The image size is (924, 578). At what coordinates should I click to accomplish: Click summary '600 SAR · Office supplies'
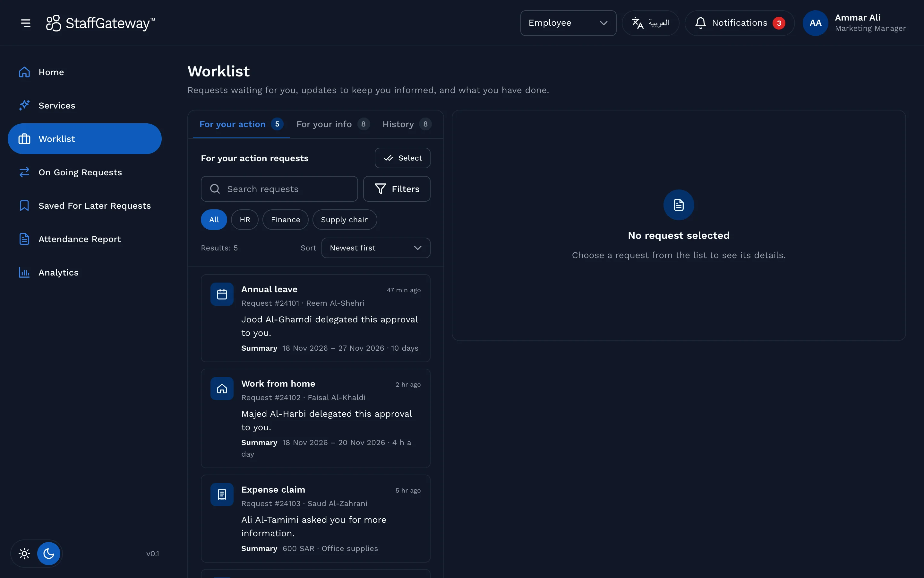(330, 548)
